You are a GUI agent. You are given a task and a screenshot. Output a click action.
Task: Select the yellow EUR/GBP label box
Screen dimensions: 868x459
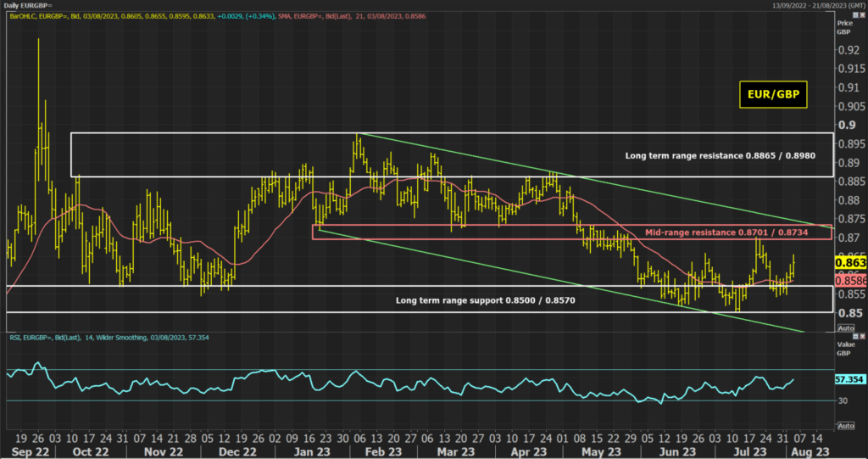click(773, 95)
